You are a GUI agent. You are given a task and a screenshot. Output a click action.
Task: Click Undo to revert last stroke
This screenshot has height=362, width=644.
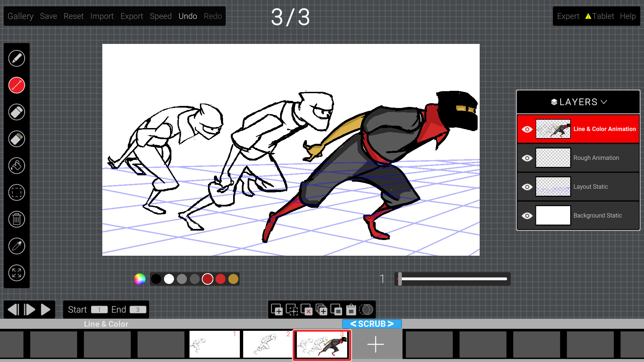tap(188, 16)
